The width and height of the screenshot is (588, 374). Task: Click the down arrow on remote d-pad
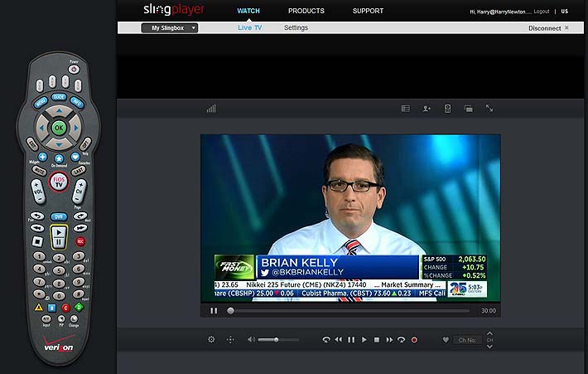60,144
